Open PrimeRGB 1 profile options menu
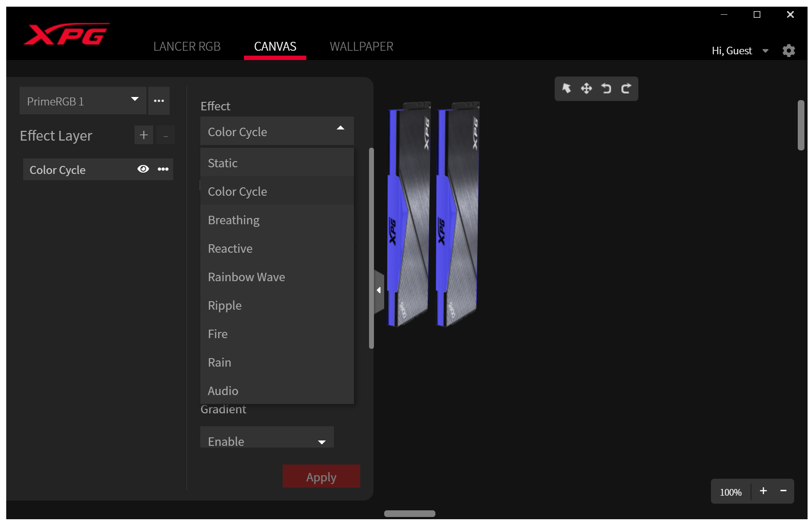Viewport: 812px width, 521px height. point(159,101)
